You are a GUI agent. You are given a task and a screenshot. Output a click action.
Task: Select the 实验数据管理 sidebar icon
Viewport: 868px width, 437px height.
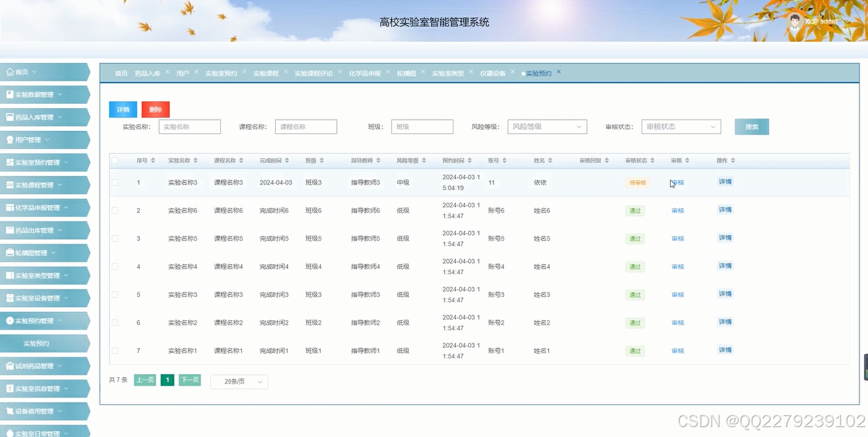[8, 94]
